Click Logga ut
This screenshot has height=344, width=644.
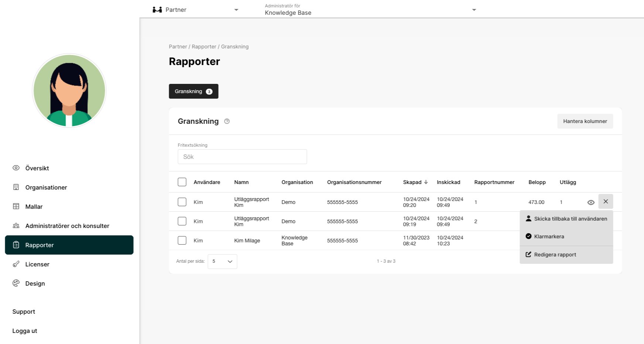coord(25,331)
